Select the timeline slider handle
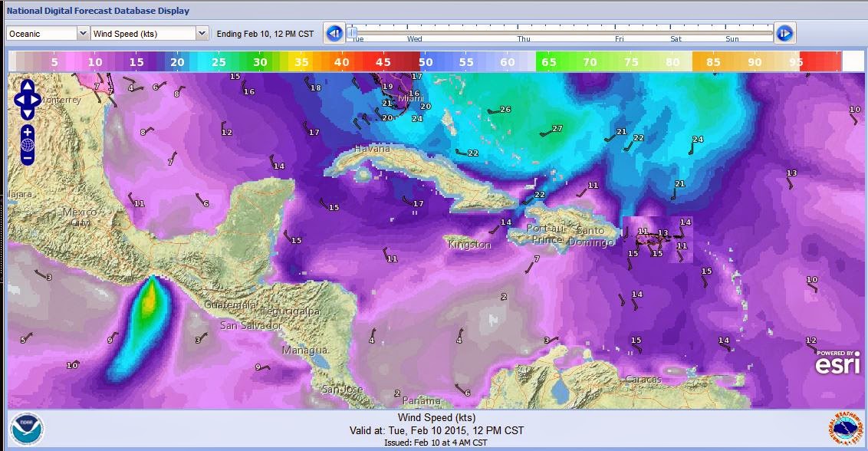Image resolution: width=868 pixels, height=451 pixels. (x=353, y=33)
